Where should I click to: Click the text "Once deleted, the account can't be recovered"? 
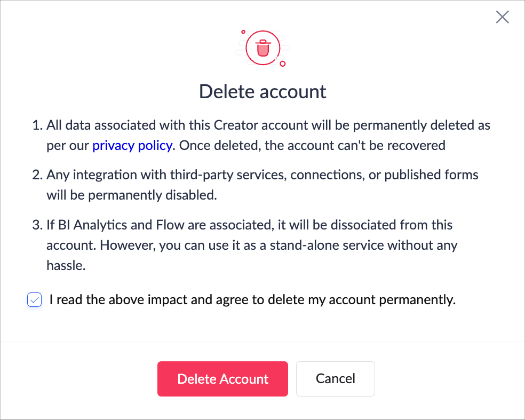point(312,145)
